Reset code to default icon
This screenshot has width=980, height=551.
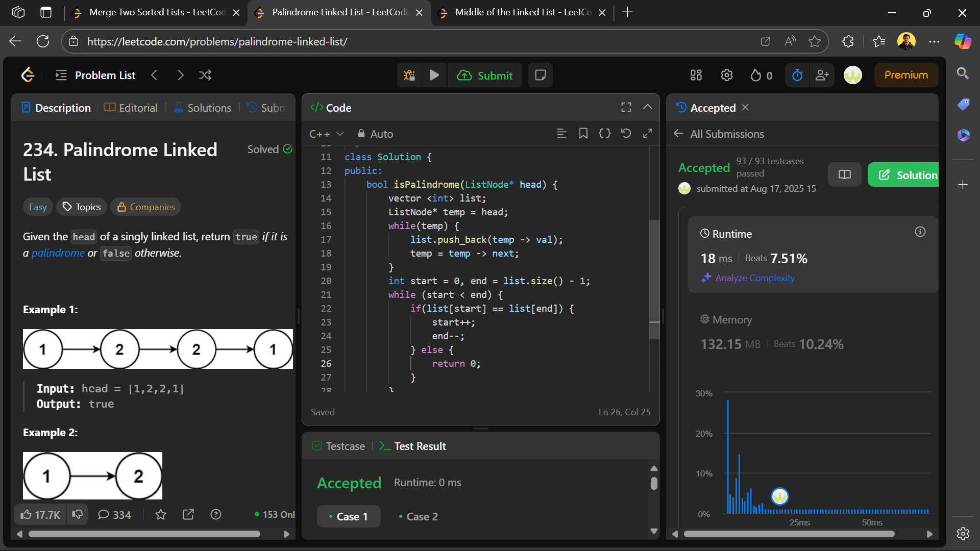point(626,134)
